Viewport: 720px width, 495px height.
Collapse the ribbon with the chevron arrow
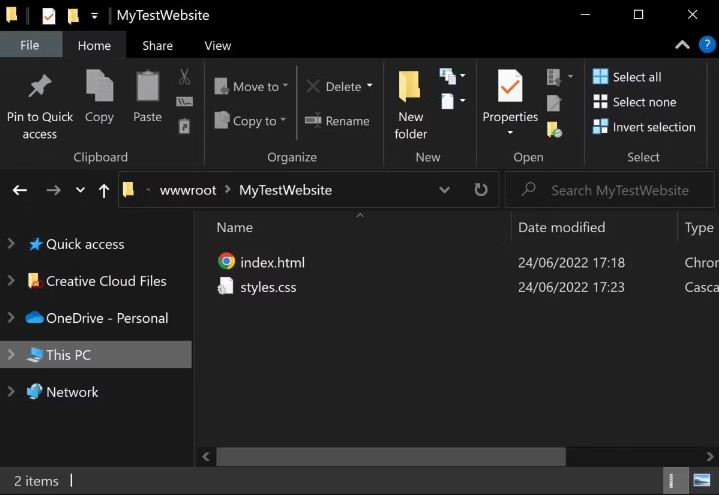click(682, 45)
